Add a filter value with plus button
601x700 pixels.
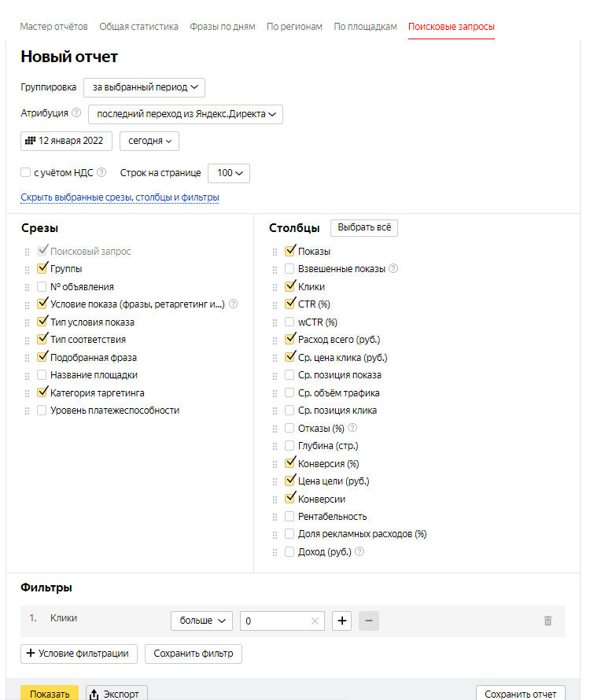[342, 621]
